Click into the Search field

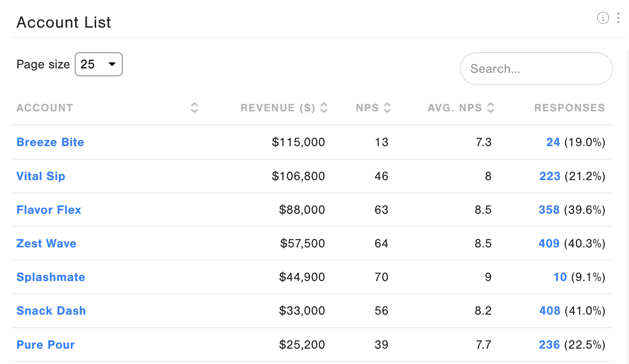coord(536,69)
